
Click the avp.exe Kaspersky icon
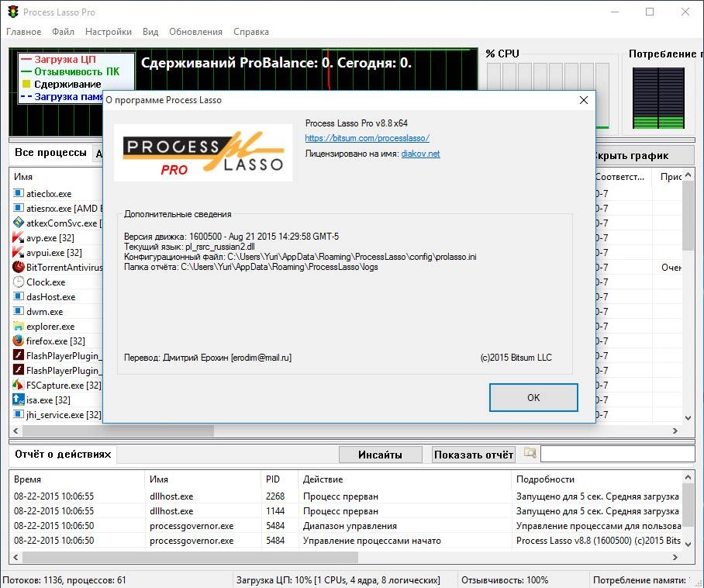(18, 237)
